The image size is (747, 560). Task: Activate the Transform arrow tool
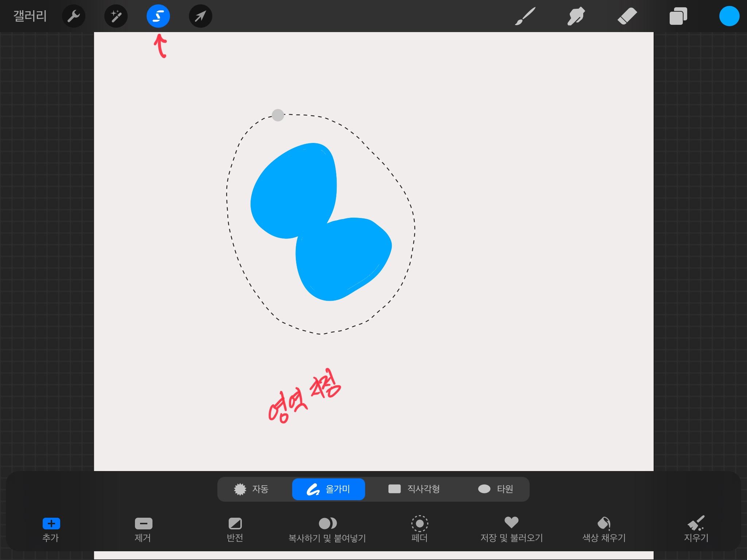[x=201, y=16]
